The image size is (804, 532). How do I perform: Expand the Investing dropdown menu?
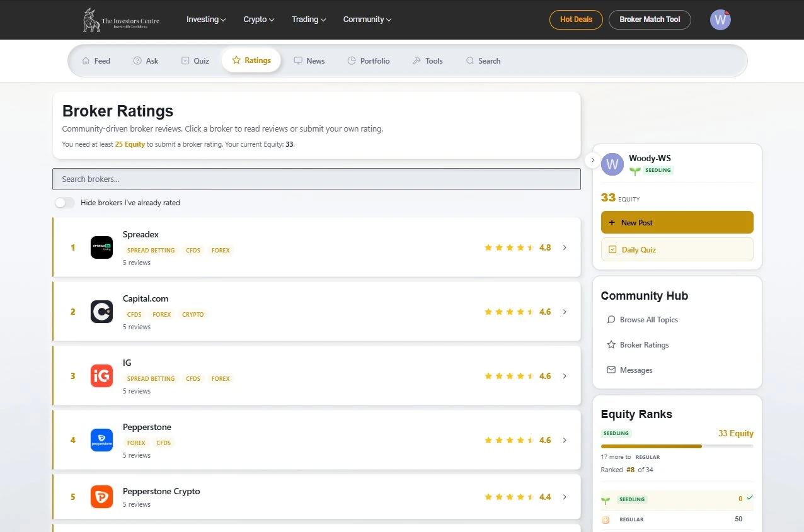coord(206,20)
